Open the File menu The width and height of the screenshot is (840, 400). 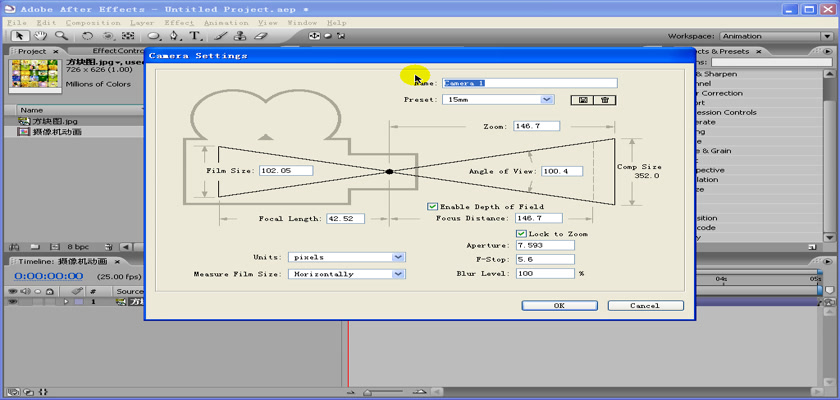18,23
